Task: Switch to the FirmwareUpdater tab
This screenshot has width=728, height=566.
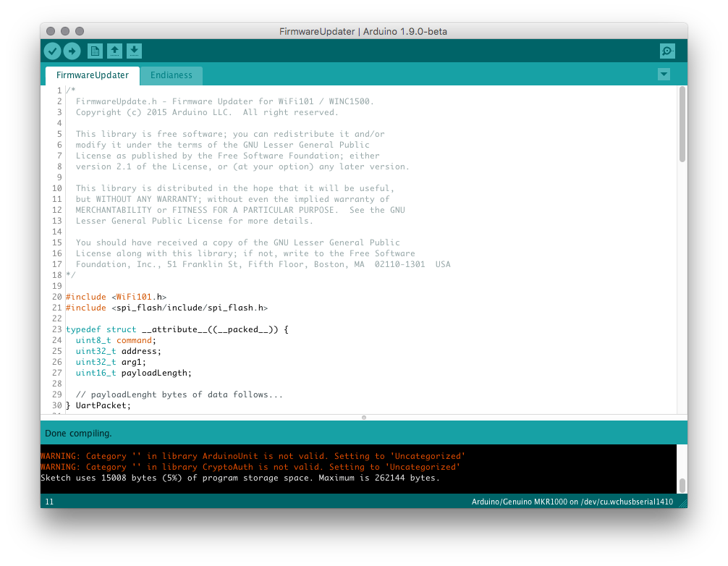Action: coord(92,75)
